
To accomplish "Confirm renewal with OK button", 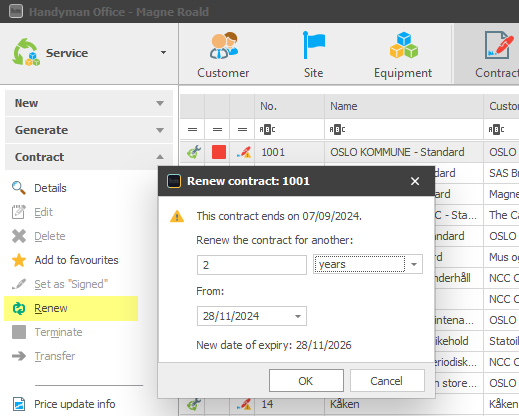I will coord(306,381).
